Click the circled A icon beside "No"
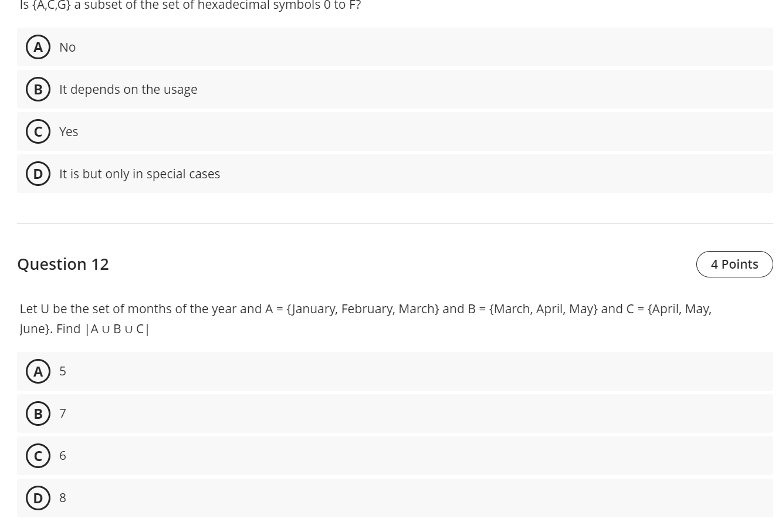This screenshot has width=782, height=532. tap(38, 48)
